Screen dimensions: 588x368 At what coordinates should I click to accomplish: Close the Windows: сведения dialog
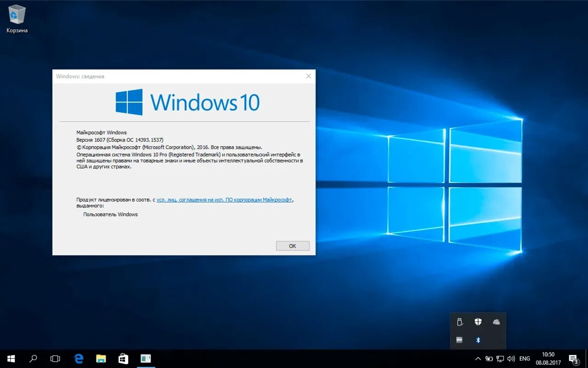pyautogui.click(x=309, y=76)
